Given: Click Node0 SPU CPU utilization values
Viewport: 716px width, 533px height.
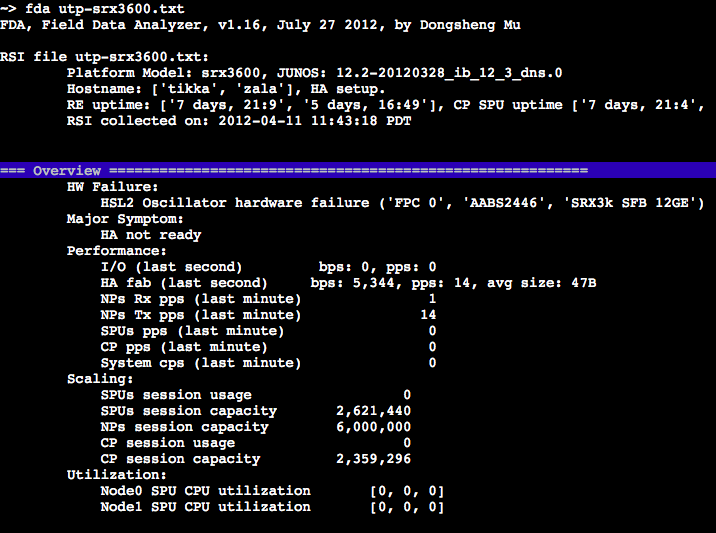Looking at the screenshot, I should [x=406, y=491].
